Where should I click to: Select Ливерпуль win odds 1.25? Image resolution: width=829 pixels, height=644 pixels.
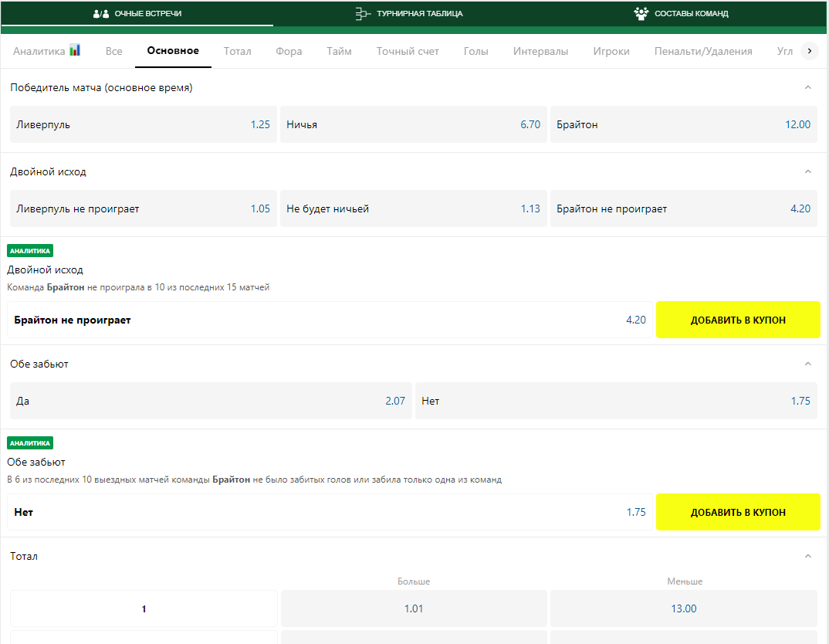144,124
